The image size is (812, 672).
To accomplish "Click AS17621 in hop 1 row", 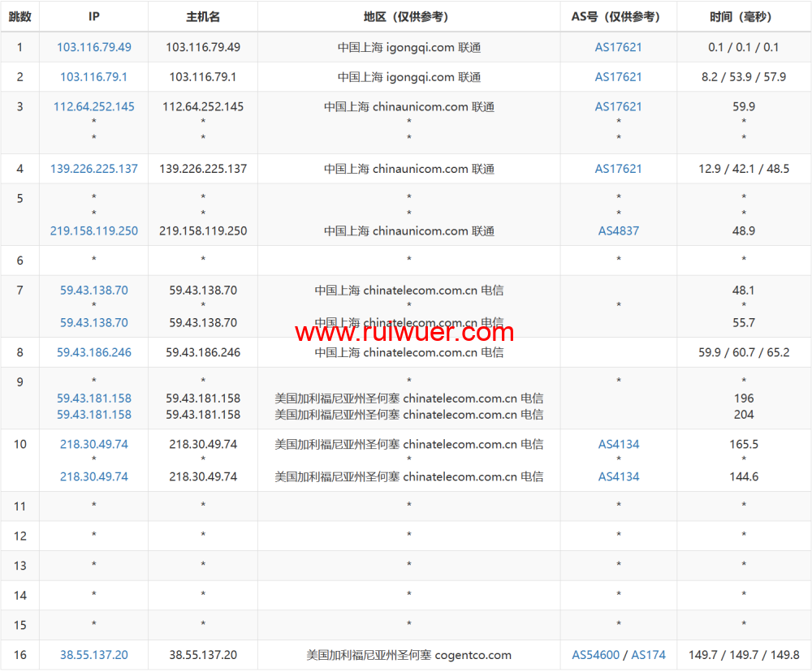I will (x=618, y=47).
